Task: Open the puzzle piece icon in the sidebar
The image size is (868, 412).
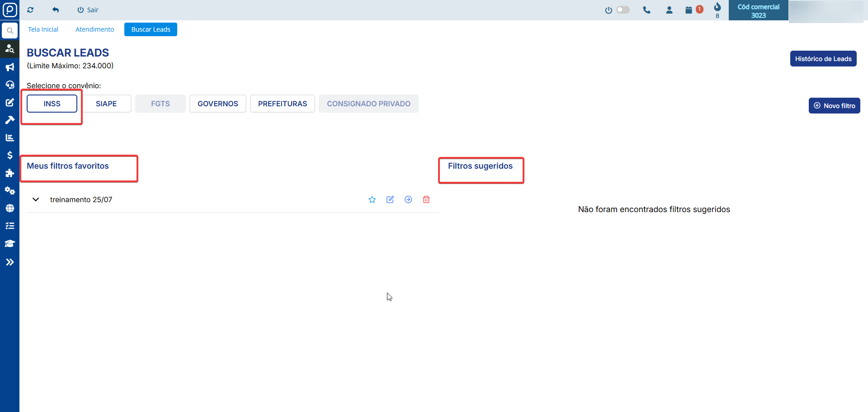Action: [x=9, y=173]
